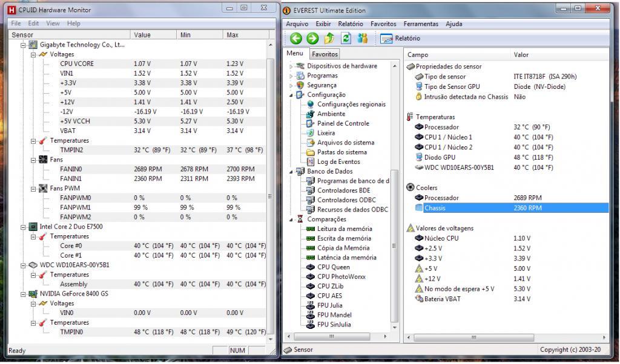The height and width of the screenshot is (364, 620).
Task: Collapse the Gigabyte Voltages branch
Action: 33,54
